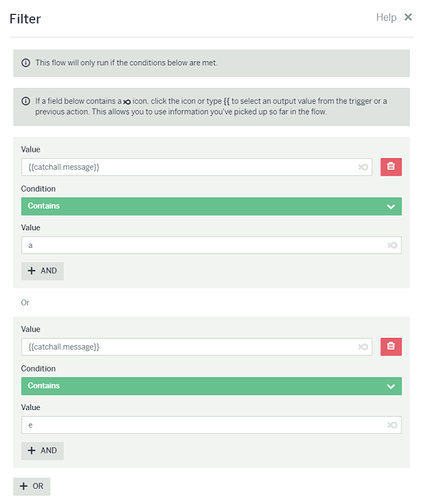The image size is (421, 500).
Task: Click the info icon beside the 'This flow will only run' notice
Action: pos(26,63)
